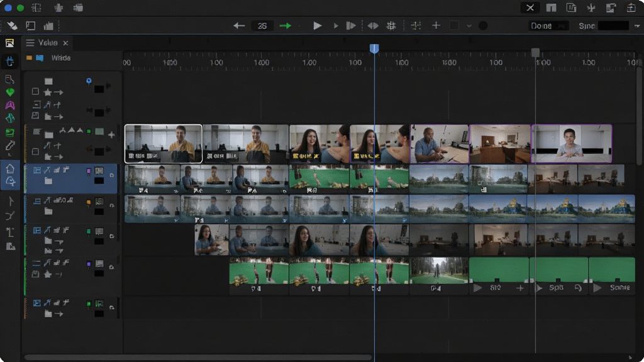The height and width of the screenshot is (362, 644).
Task: Click the orange swatch left of Wside
Action: [x=29, y=58]
